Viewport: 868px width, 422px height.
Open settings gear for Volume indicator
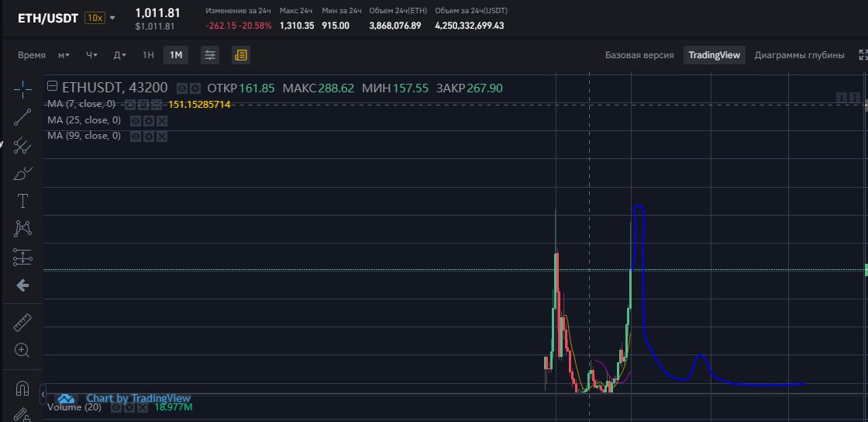pyautogui.click(x=129, y=407)
